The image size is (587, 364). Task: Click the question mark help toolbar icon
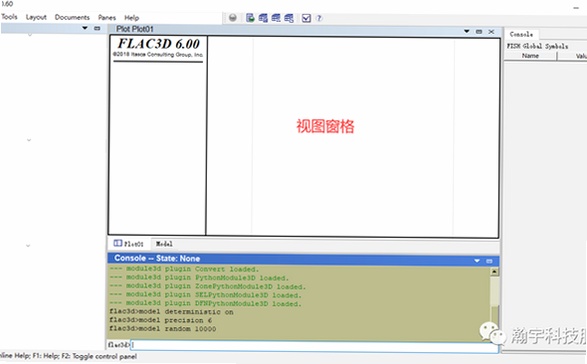coord(319,18)
